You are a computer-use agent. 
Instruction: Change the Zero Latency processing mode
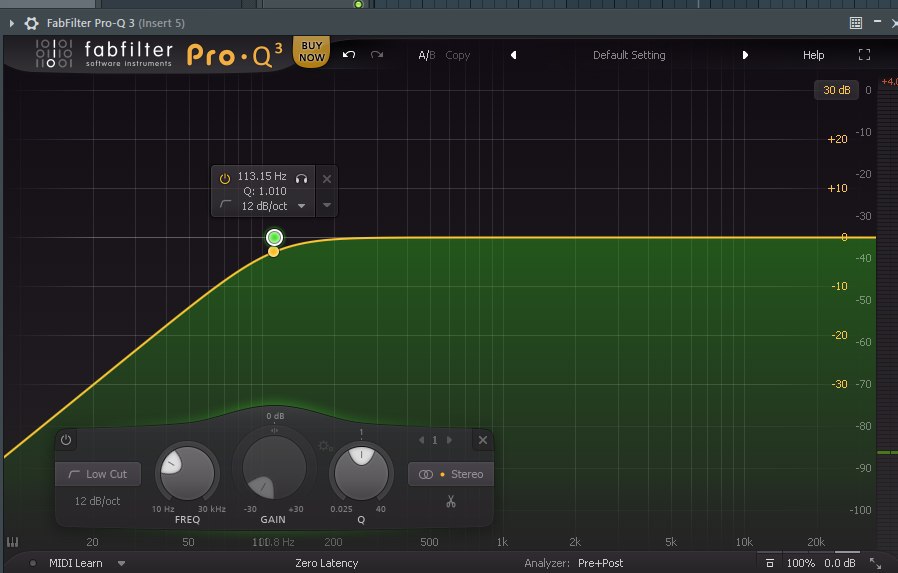point(326,563)
